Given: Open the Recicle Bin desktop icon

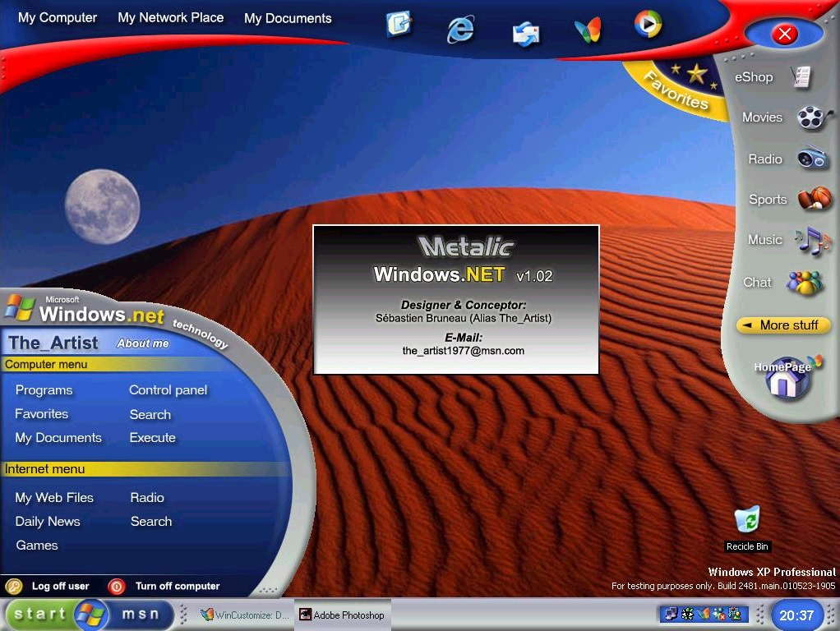Looking at the screenshot, I should (747, 520).
